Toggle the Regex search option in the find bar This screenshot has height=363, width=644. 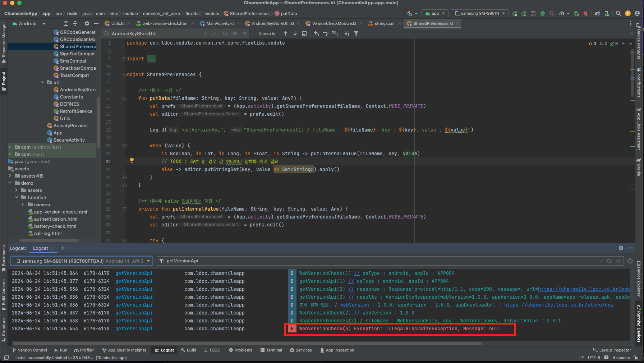point(244,33)
